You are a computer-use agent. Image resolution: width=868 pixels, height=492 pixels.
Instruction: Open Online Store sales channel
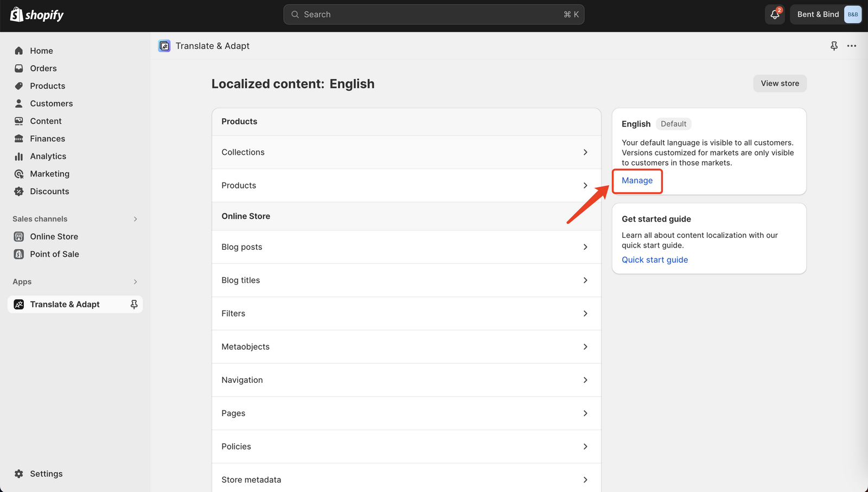click(x=54, y=237)
